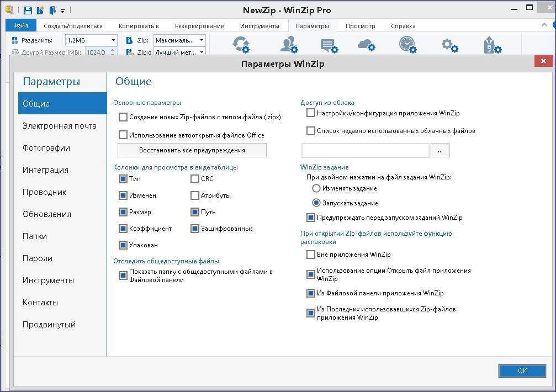Screen dimensions: 556x392
Task: Uncheck the Коэффициент column checkbox
Action: [x=123, y=229]
